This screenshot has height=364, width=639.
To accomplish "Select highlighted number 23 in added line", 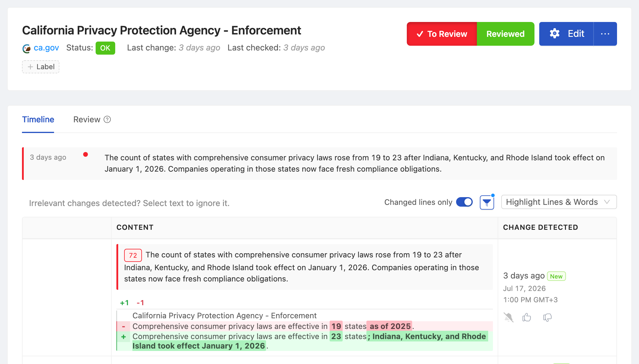I will (x=336, y=336).
